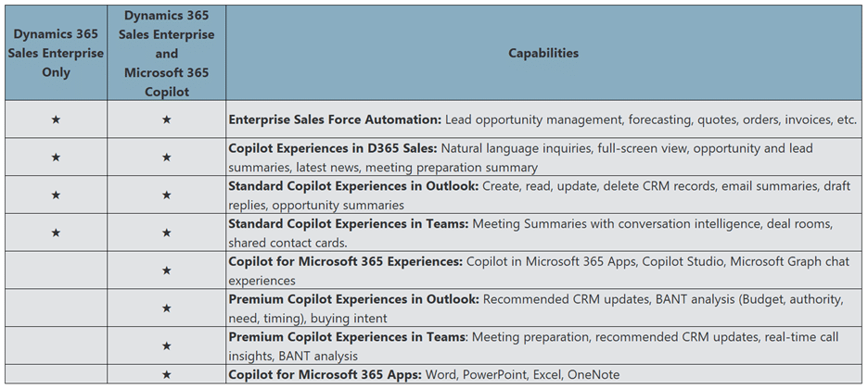Select the Capabilities column header
868x389 pixels.
(x=543, y=54)
